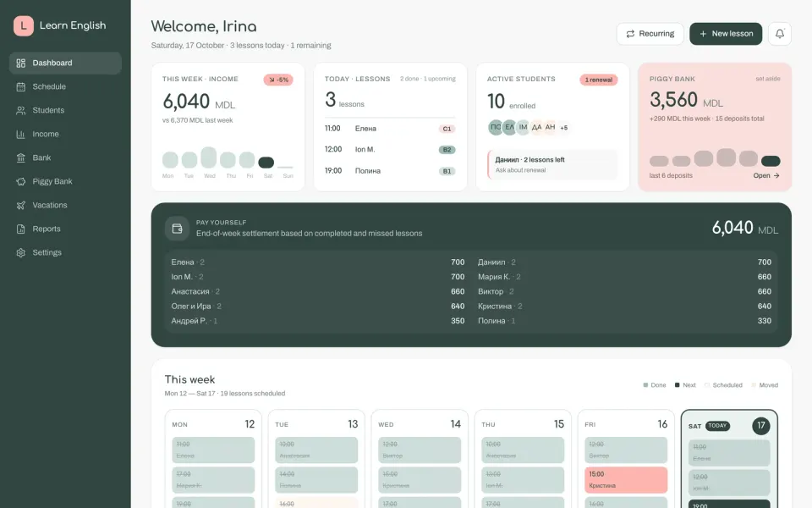Select day 17 in the Sat column
This screenshot has height=508, width=812.
tap(760, 426)
